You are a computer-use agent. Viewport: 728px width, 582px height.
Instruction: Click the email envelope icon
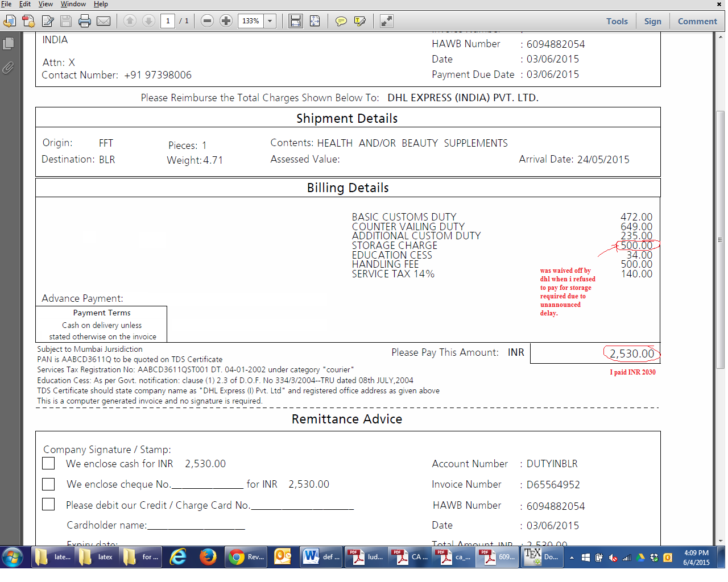104,22
